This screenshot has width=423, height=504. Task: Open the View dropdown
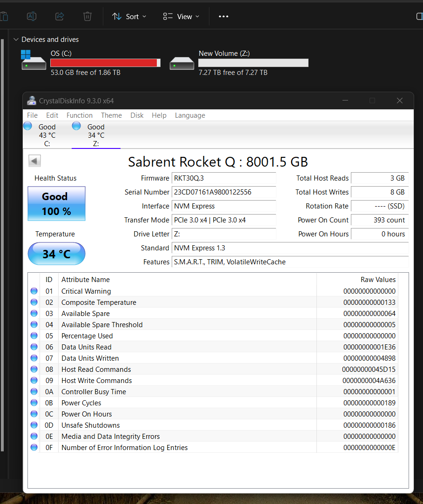pyautogui.click(x=181, y=16)
